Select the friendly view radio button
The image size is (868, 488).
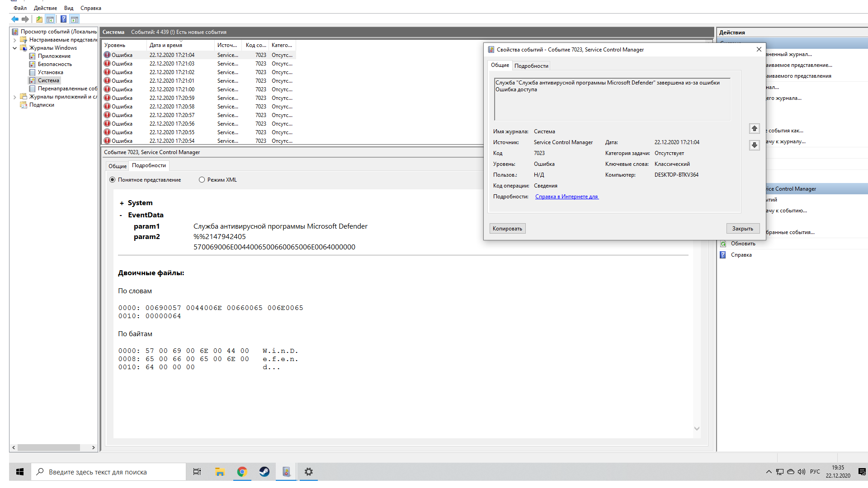(x=112, y=180)
